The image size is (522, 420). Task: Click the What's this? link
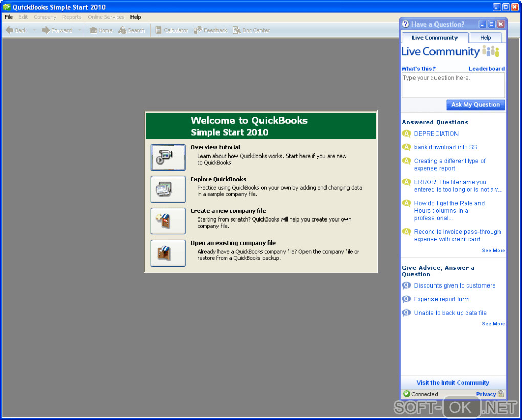click(x=419, y=69)
